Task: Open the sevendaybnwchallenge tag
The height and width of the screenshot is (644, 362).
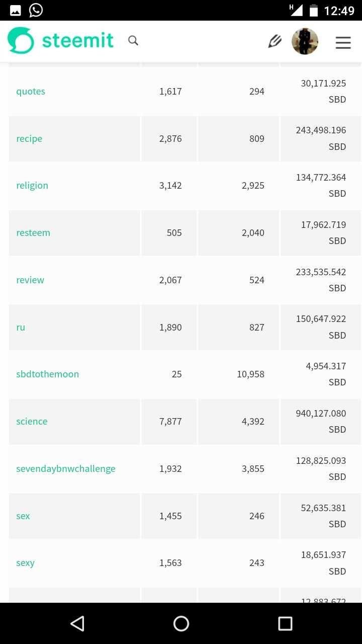Action: (x=66, y=469)
